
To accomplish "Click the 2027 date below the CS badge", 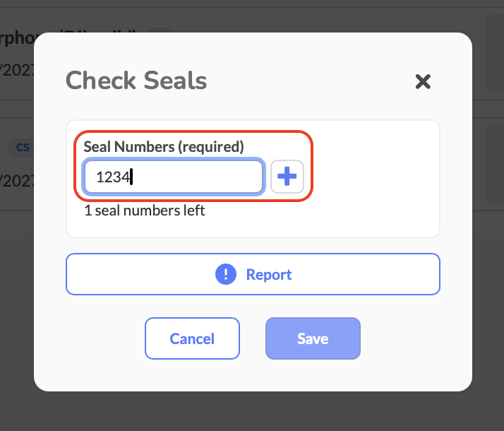I will [x=14, y=179].
